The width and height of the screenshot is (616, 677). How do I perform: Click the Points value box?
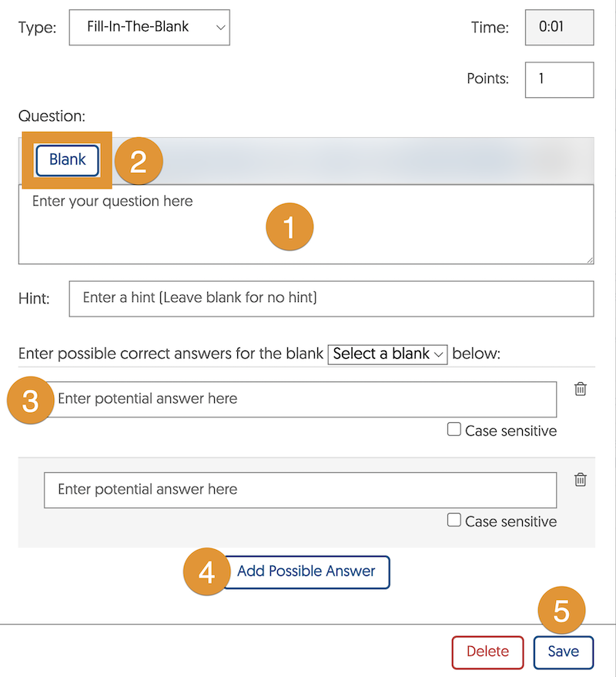point(559,79)
